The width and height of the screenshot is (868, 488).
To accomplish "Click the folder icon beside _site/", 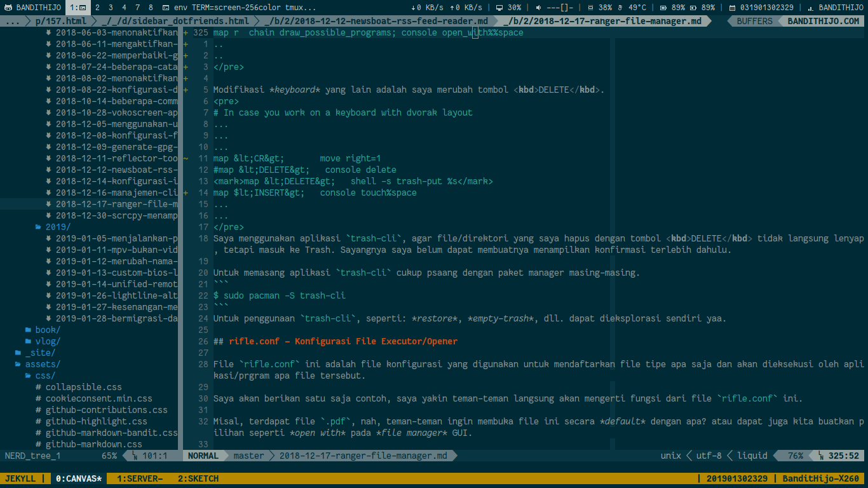I will [18, 353].
